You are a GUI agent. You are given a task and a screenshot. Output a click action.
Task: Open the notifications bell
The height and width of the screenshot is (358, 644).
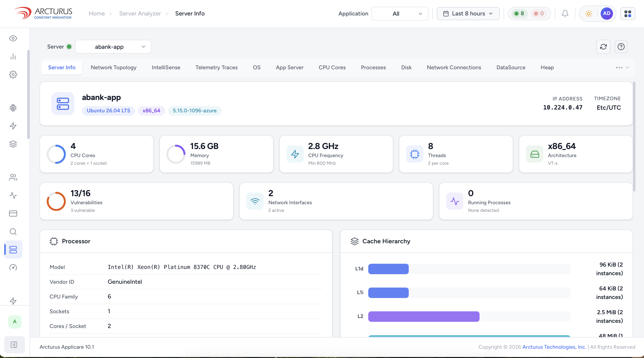point(565,14)
